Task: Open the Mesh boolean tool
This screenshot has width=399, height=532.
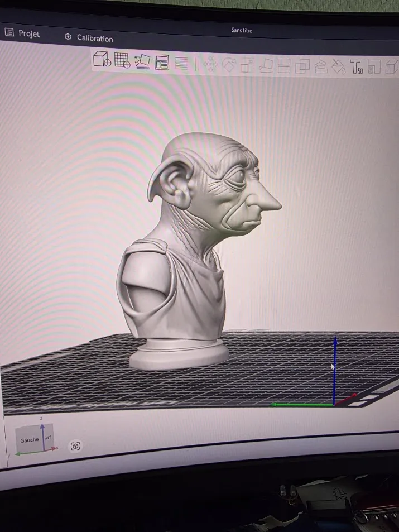Action: pyautogui.click(x=302, y=66)
